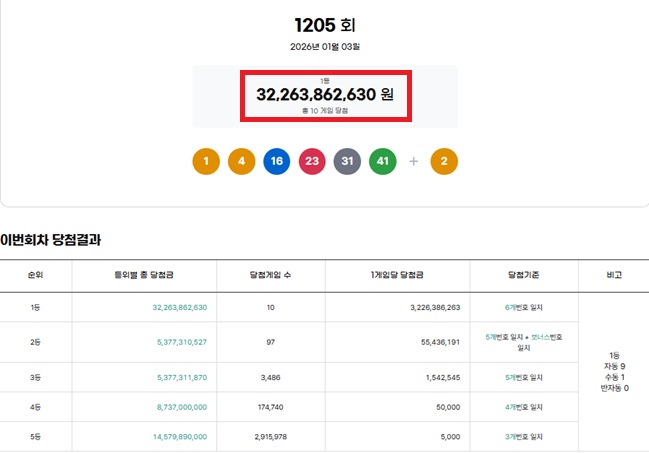Click the 1205 회 draw title

point(324,25)
